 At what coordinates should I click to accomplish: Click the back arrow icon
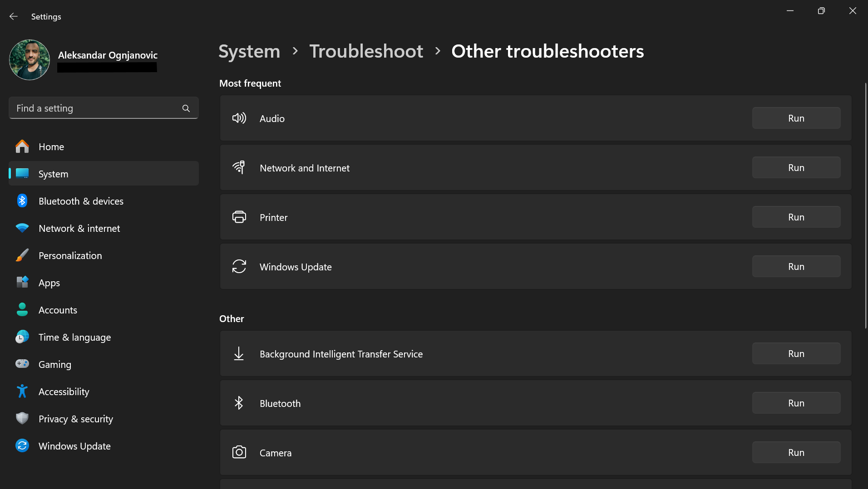pyautogui.click(x=14, y=16)
